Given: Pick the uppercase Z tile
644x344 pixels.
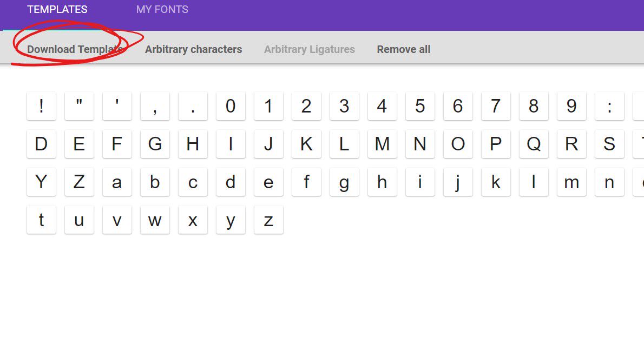Looking at the screenshot, I should pyautogui.click(x=79, y=182).
